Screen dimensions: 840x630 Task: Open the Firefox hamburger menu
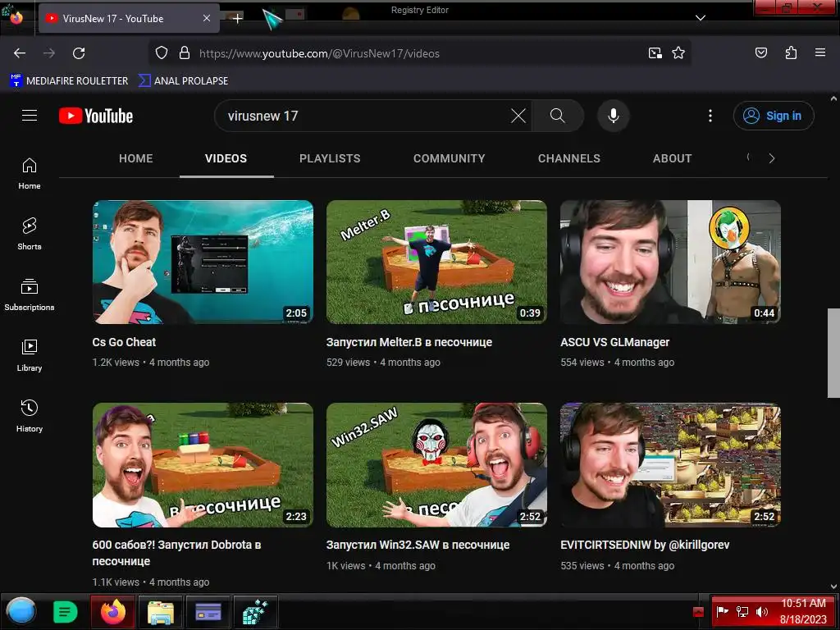pyautogui.click(x=819, y=52)
